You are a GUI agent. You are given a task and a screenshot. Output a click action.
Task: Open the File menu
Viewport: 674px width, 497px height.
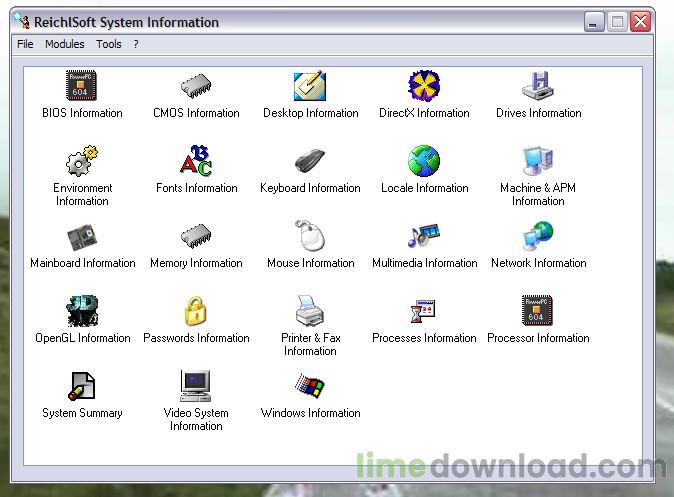point(25,44)
